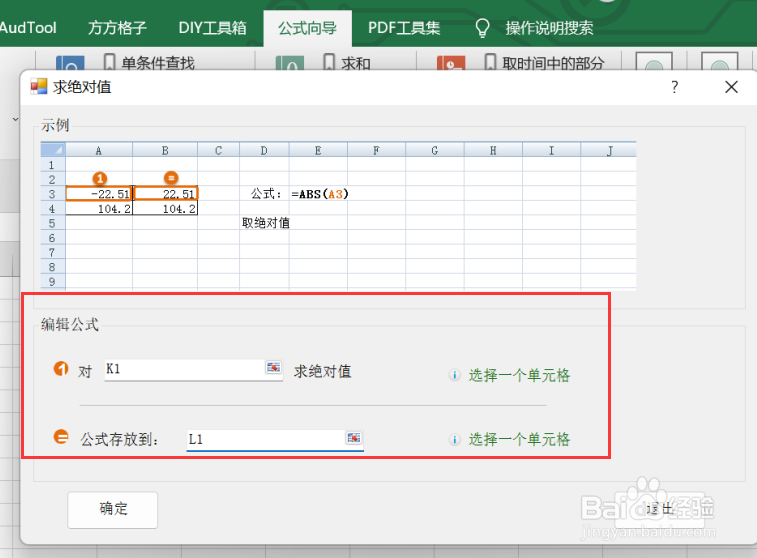Click 选择一个单元格 hint beside K1
Viewport: 757px width, 558px height.
click(519, 375)
